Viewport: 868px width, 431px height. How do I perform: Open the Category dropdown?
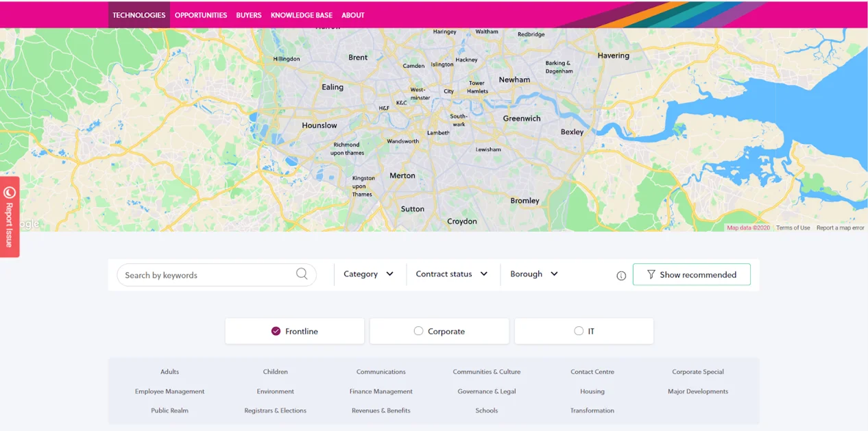click(368, 274)
